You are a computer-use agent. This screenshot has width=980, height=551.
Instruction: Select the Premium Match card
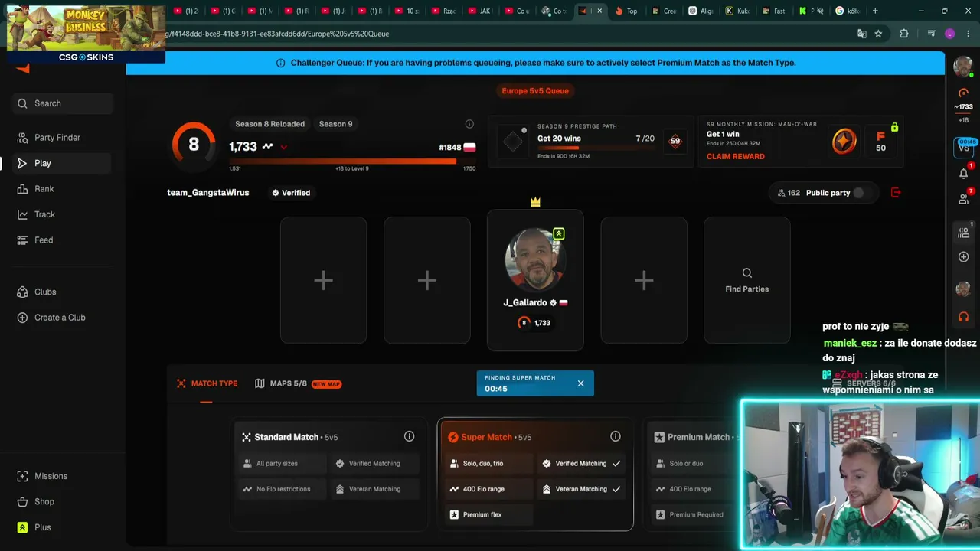tap(693, 474)
